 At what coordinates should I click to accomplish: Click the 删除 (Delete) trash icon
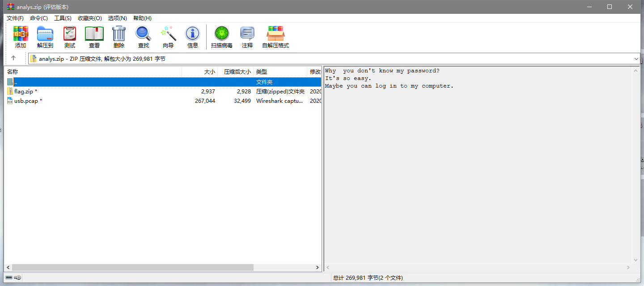[x=119, y=34]
